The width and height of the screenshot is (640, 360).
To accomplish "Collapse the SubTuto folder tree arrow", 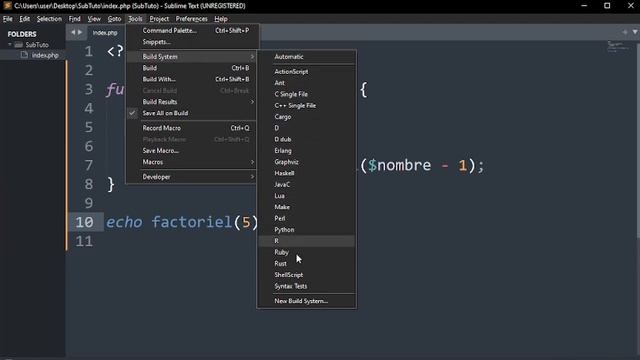I will click(10, 44).
